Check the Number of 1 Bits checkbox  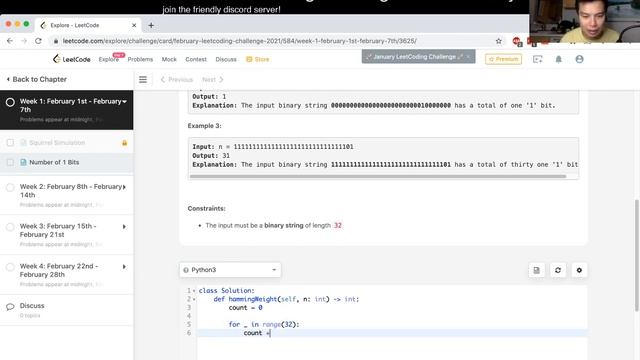10,162
